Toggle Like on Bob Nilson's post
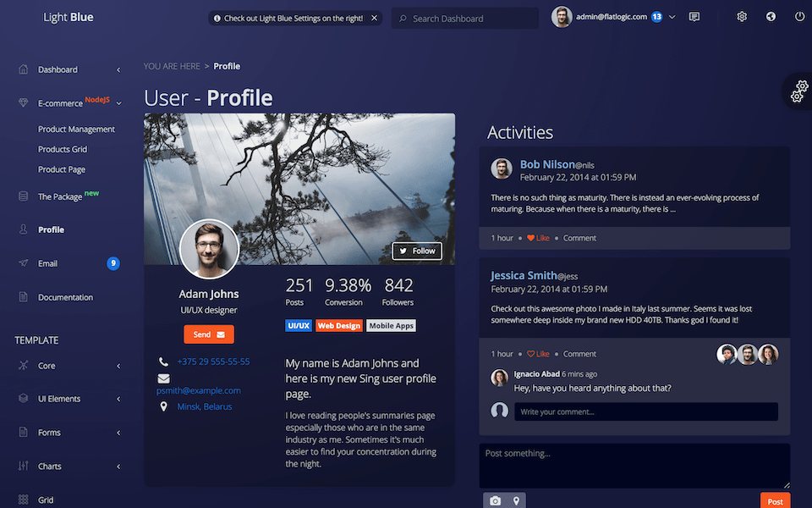Viewport: 812px width, 508px height. 539,238
